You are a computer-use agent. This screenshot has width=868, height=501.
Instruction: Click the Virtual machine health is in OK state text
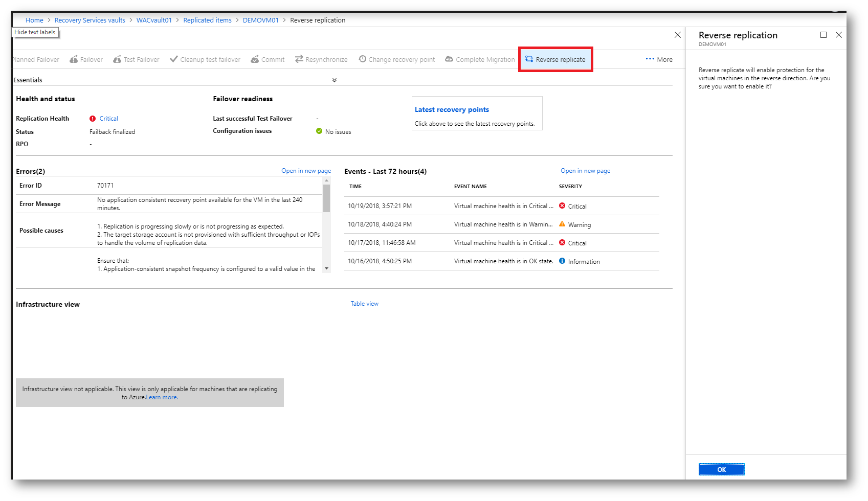point(504,261)
